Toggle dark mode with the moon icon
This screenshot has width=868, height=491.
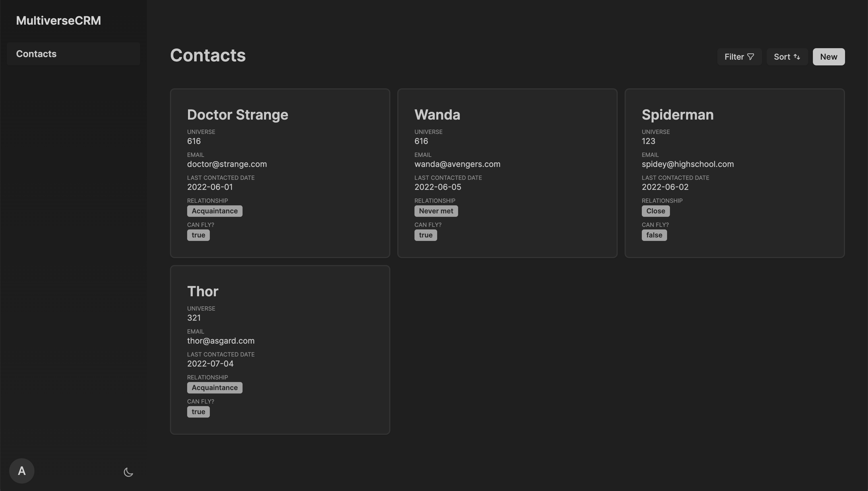click(128, 472)
